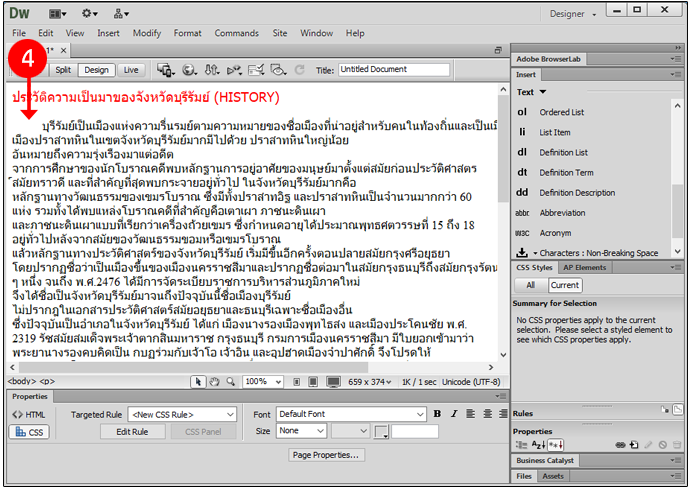This screenshot has width=691, height=497.
Task: Click the Bold formatting icon
Action: (436, 414)
